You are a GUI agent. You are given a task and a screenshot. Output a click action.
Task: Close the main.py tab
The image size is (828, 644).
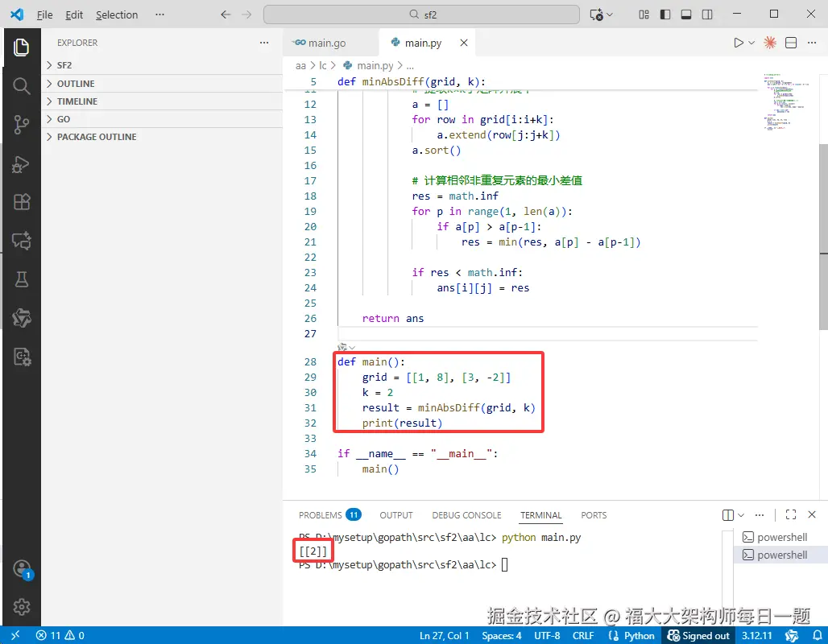pos(464,43)
